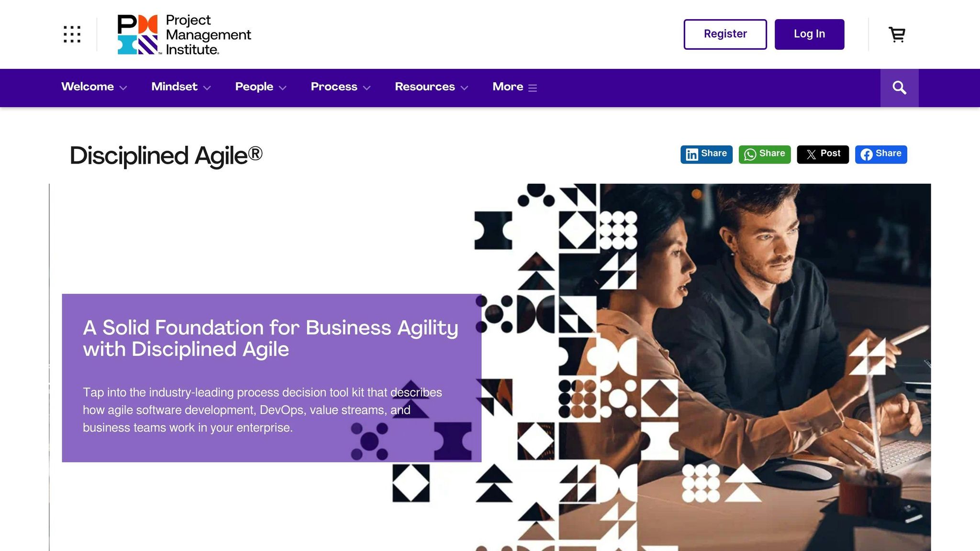
Task: Share page via LinkedIn icon
Action: [x=692, y=154]
